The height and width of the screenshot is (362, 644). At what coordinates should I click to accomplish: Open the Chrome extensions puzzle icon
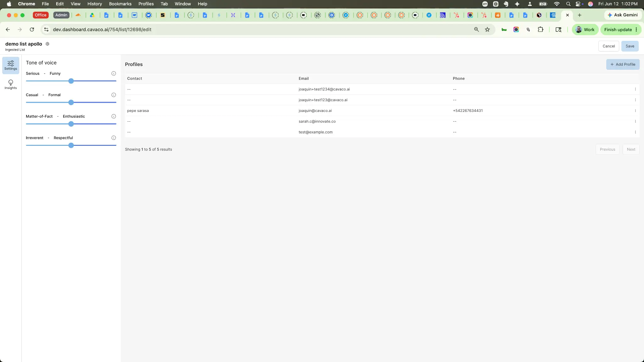click(540, 30)
